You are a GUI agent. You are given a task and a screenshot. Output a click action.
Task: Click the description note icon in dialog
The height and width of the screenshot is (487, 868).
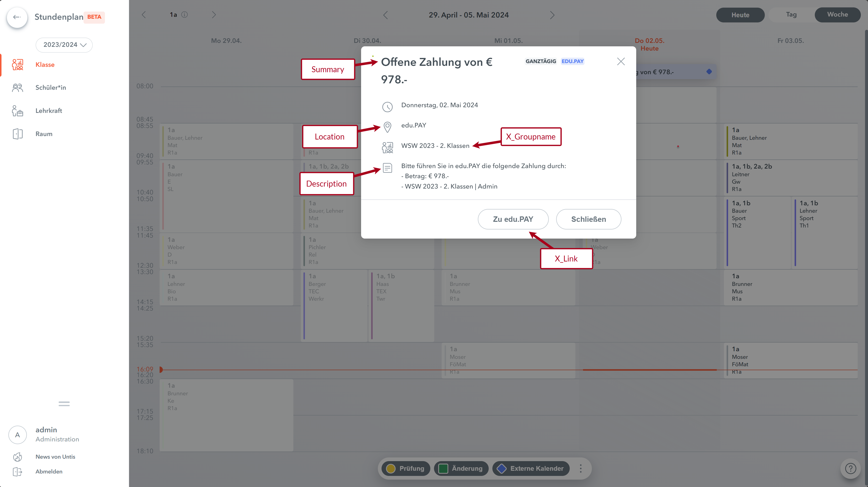[387, 168]
